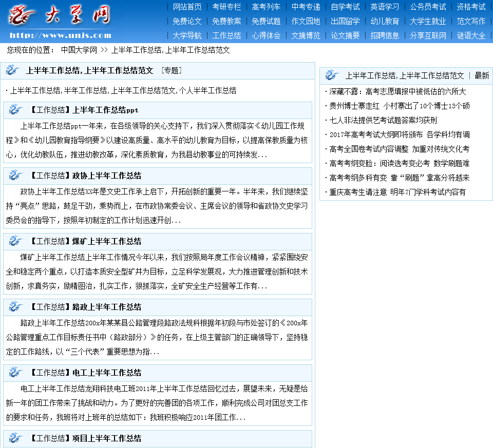Open main heading 上半年工作总结,上半年工作总结范文
Viewport: 493px width, 448px height.
[89, 70]
